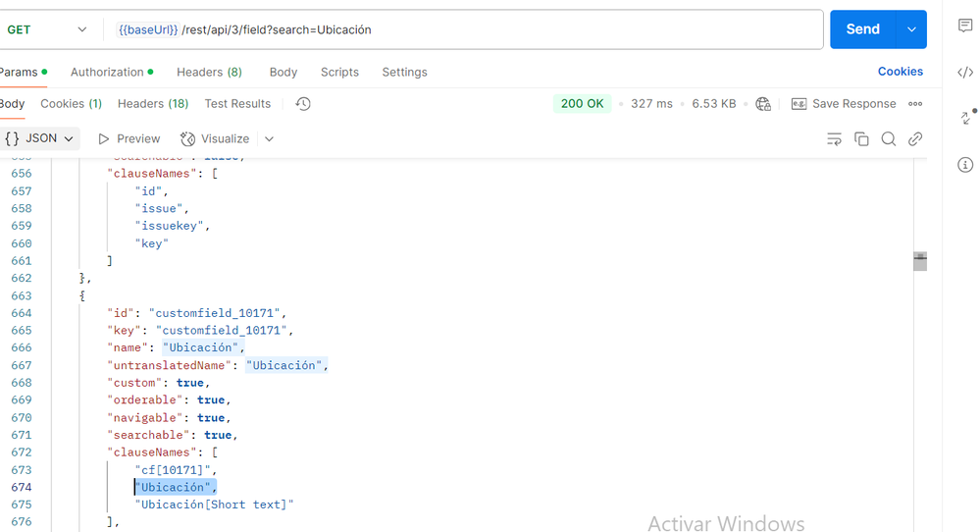Click the Preview button
Viewport: 980px width, 532px height.
point(129,138)
